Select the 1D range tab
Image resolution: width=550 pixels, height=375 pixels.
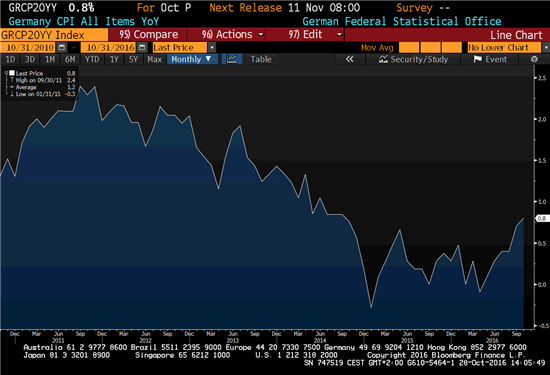11,59
